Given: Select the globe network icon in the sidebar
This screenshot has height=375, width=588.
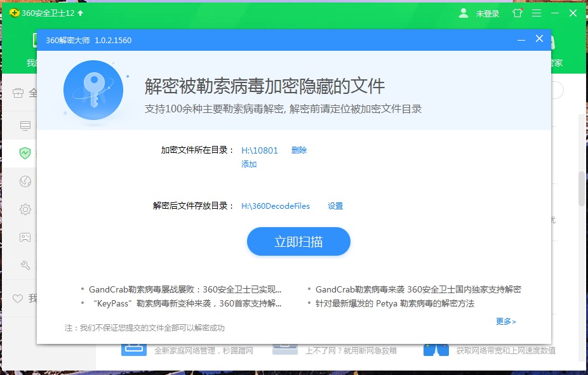Looking at the screenshot, I should coord(25,181).
